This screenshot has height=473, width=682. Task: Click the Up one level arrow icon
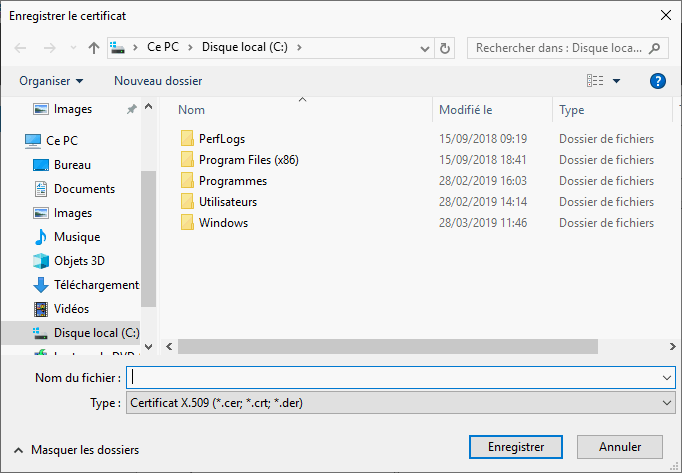point(94,48)
